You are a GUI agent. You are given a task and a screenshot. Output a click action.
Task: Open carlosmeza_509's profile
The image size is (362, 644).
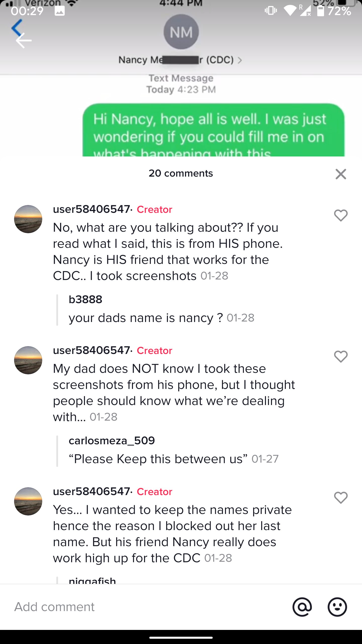click(x=112, y=440)
